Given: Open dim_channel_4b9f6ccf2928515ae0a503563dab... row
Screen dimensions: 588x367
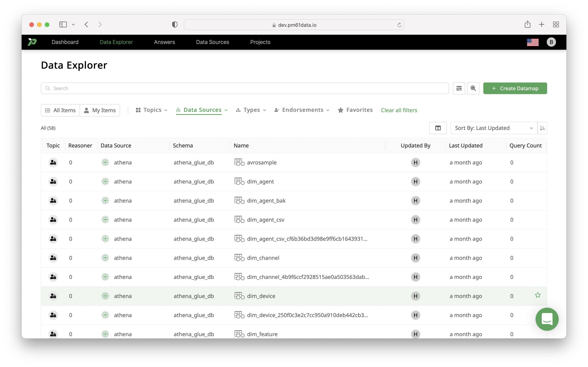Looking at the screenshot, I should pyautogui.click(x=294, y=277).
